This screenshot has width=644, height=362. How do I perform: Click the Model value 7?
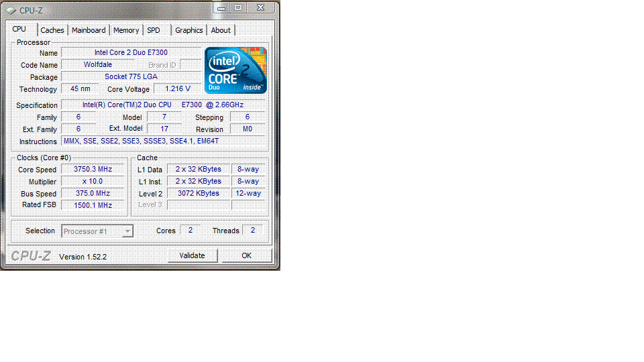click(164, 117)
